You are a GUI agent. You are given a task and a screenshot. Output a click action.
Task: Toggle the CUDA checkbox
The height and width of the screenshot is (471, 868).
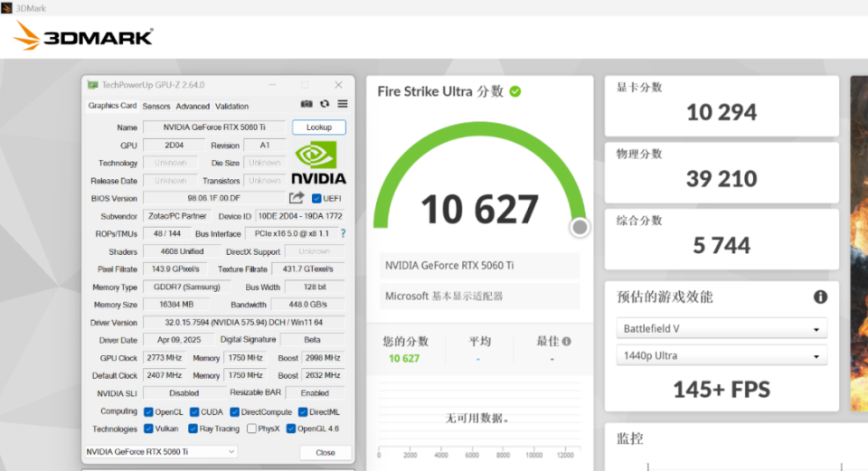click(x=194, y=411)
